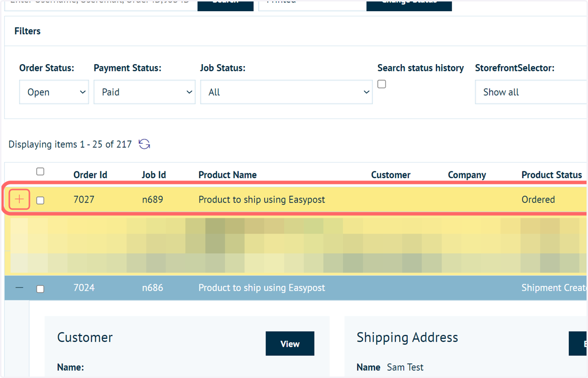Open the StorefrontSelector dropdown
Image resolution: width=588 pixels, height=378 pixels.
click(531, 92)
